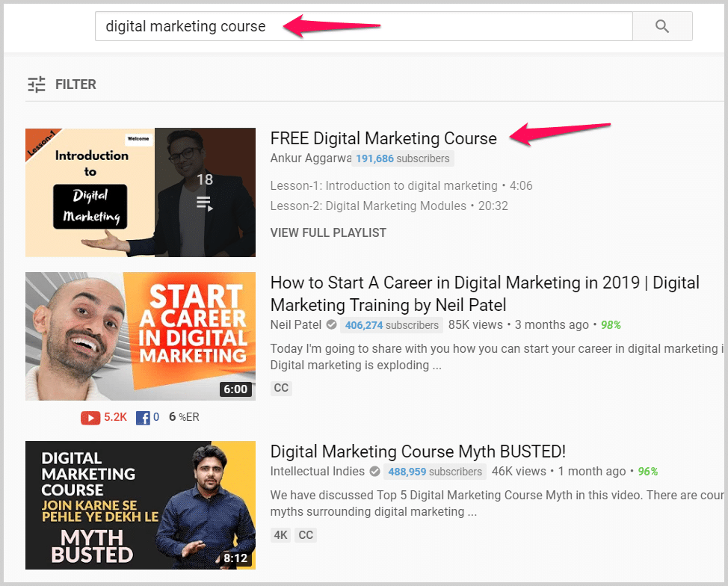Open the Intellectual Indies channel link
Viewport: 728px width, 586px height.
318,472
